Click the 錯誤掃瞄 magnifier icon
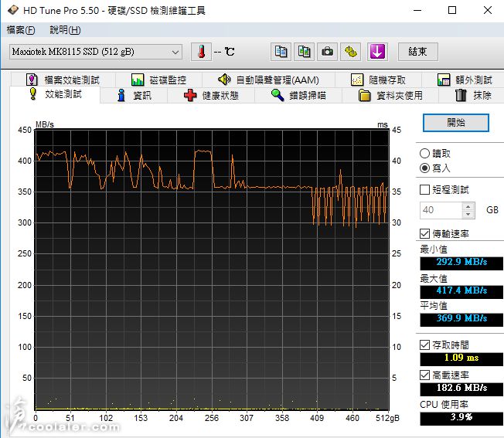 click(x=278, y=95)
